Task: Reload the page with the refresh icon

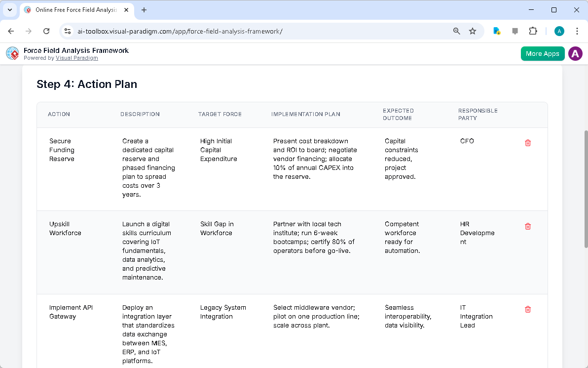Action: tap(46, 31)
